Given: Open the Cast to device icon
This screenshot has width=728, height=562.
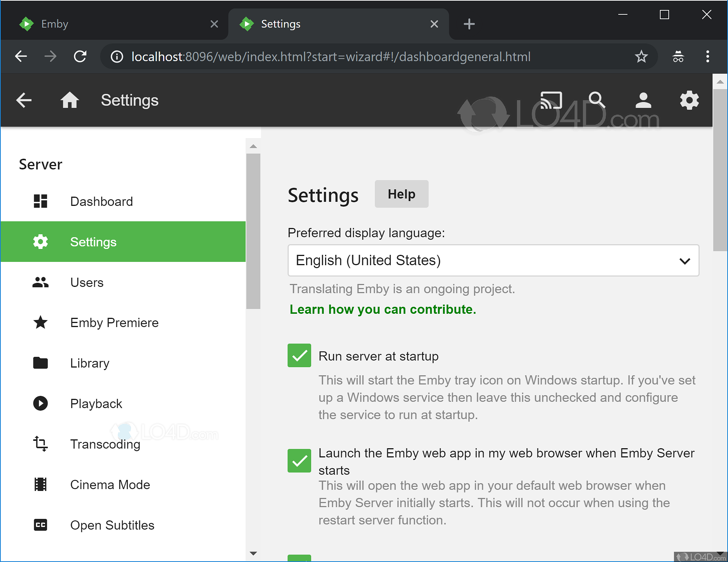Looking at the screenshot, I should point(551,100).
